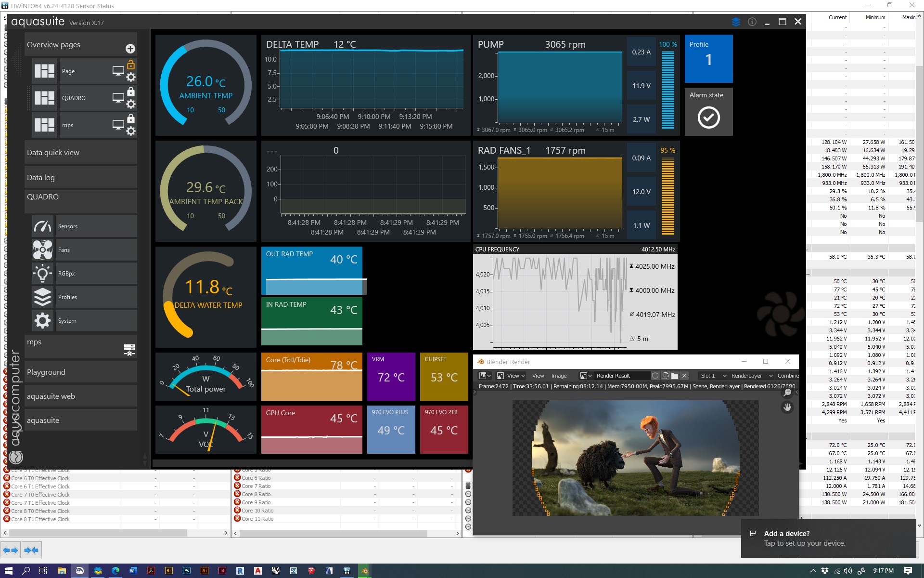Open the Profiles layers icon in sidebar
The width and height of the screenshot is (924, 578).
pyautogui.click(x=42, y=297)
